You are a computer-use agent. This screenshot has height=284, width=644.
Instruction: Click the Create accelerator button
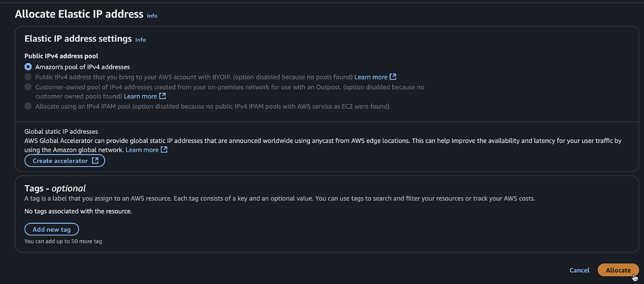pyautogui.click(x=65, y=160)
